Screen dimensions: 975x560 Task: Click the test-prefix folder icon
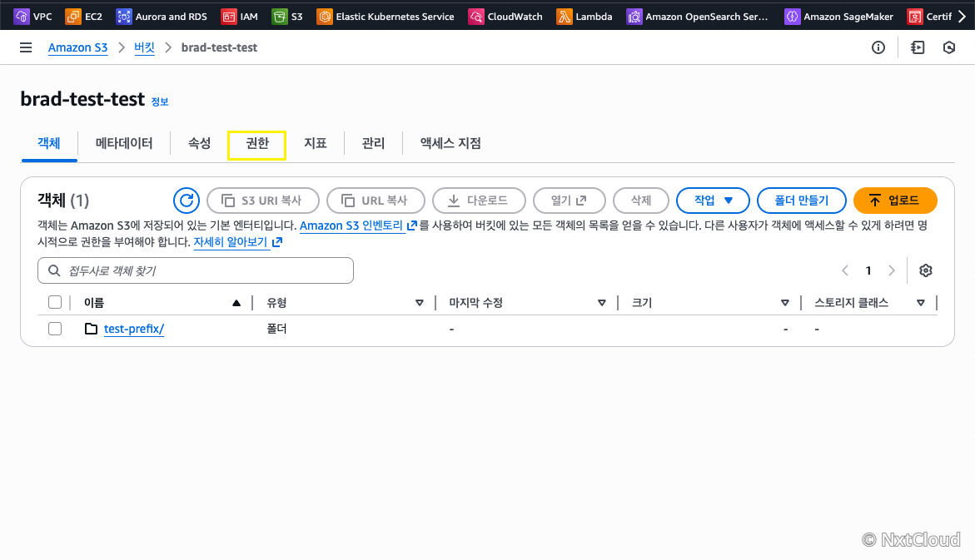coord(91,328)
